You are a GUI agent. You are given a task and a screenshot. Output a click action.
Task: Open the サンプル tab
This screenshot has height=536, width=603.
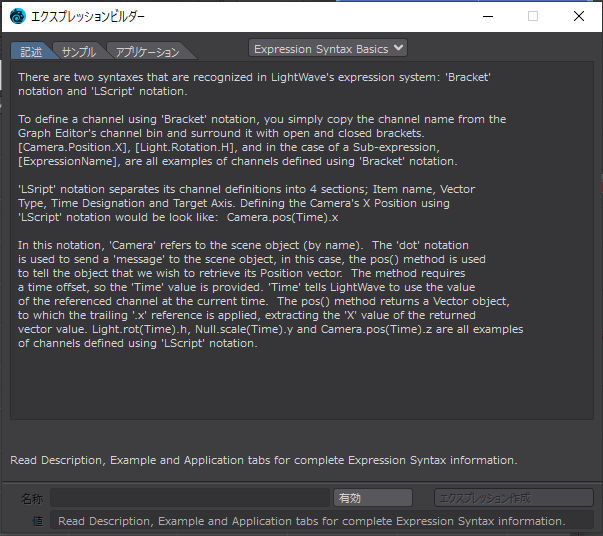tap(79, 52)
